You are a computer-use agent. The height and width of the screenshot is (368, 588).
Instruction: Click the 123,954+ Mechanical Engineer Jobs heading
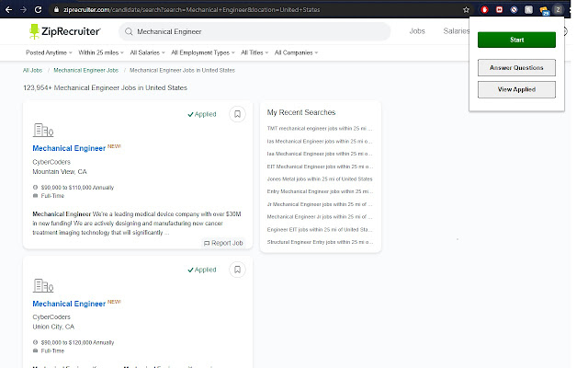105,87
